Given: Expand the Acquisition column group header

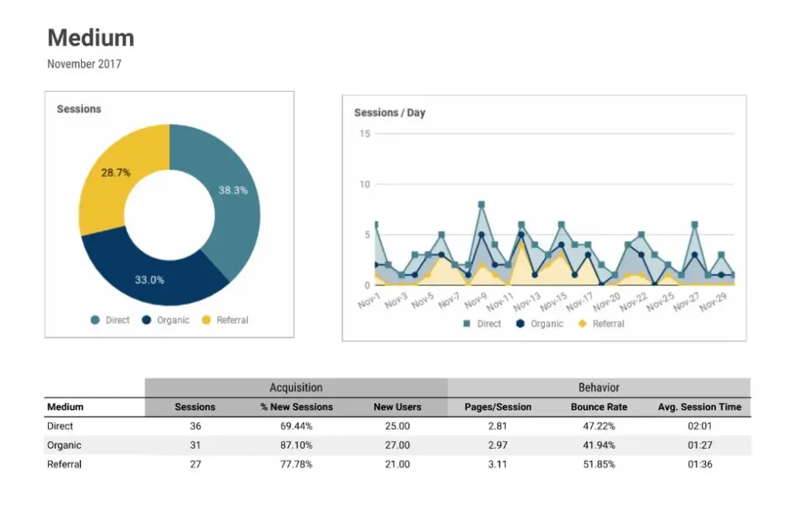Looking at the screenshot, I should [x=296, y=387].
